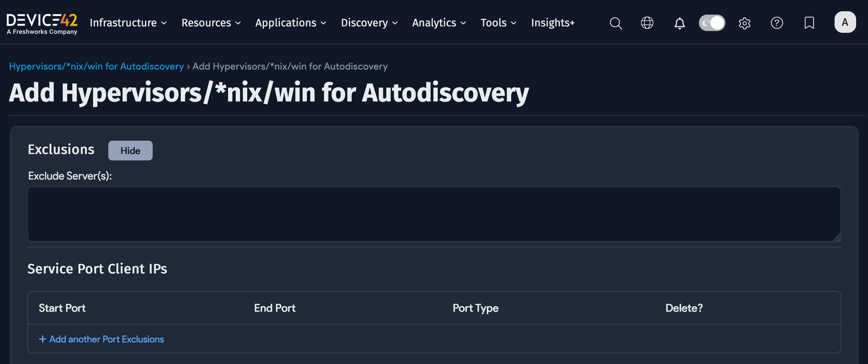
Task: Open the bookmark icon
Action: point(809,23)
